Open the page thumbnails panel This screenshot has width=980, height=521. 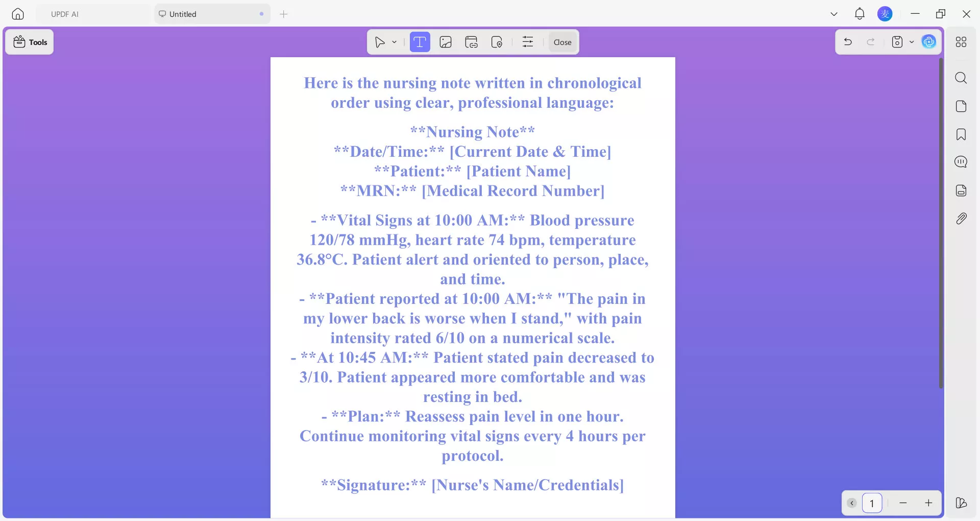(962, 106)
